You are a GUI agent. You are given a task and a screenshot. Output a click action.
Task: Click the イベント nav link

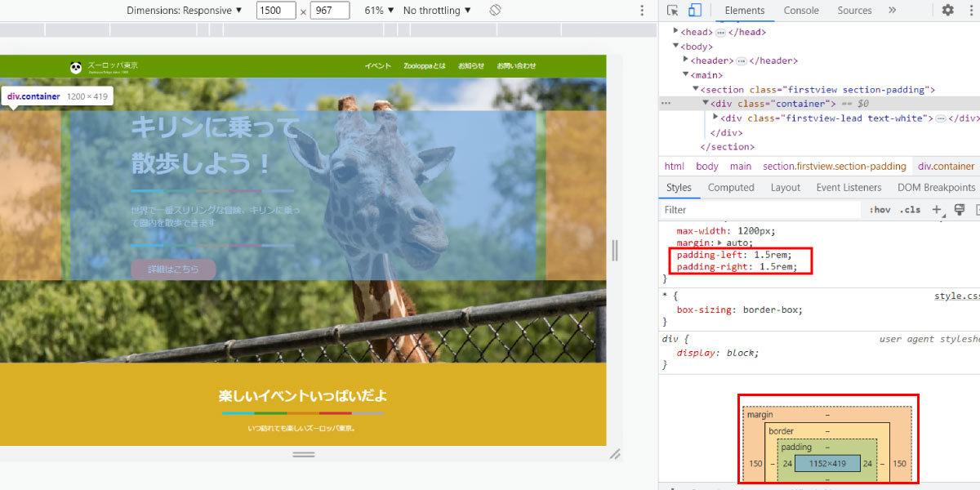[x=378, y=66]
